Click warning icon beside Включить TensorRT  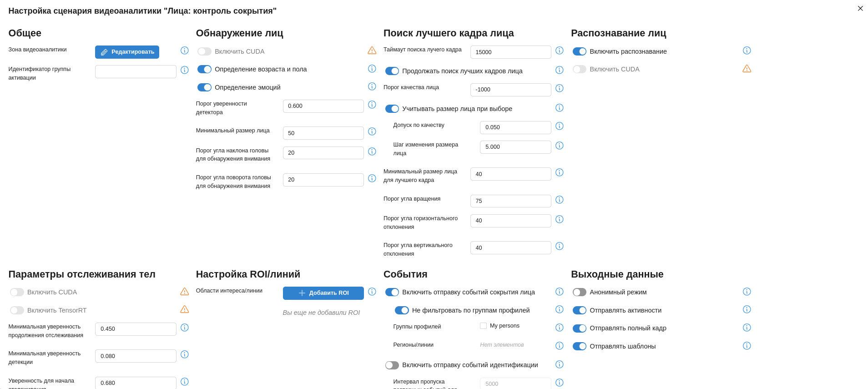184,309
